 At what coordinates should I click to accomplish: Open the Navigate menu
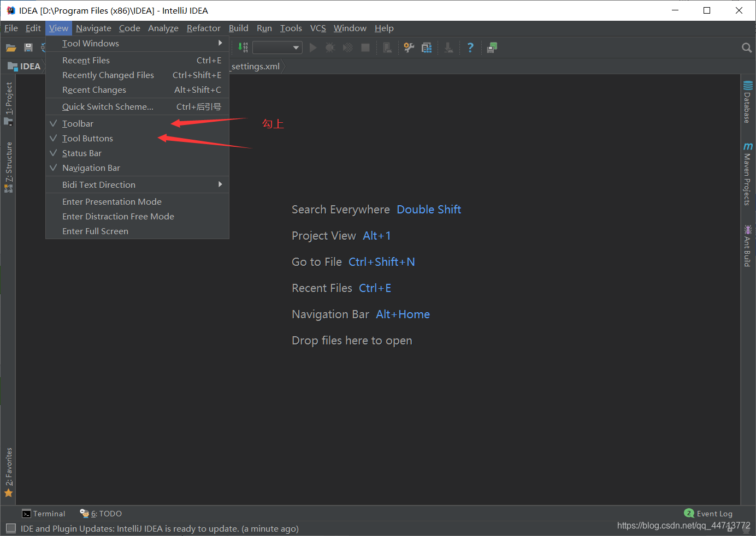pyautogui.click(x=93, y=28)
